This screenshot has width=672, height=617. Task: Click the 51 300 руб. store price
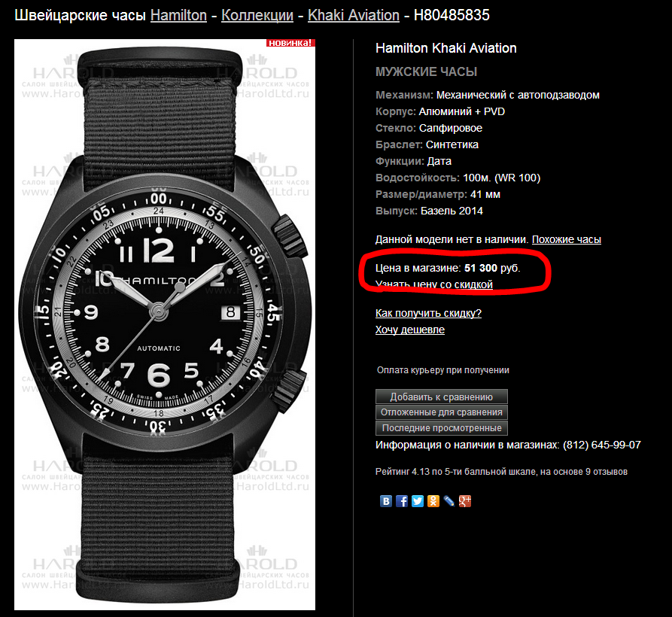click(x=492, y=268)
